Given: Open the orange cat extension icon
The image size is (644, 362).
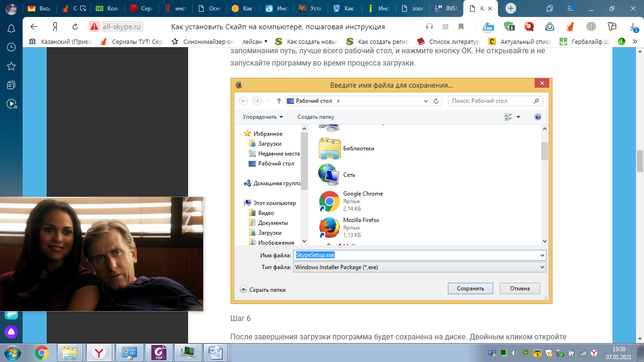Looking at the screenshot, I should 570,26.
